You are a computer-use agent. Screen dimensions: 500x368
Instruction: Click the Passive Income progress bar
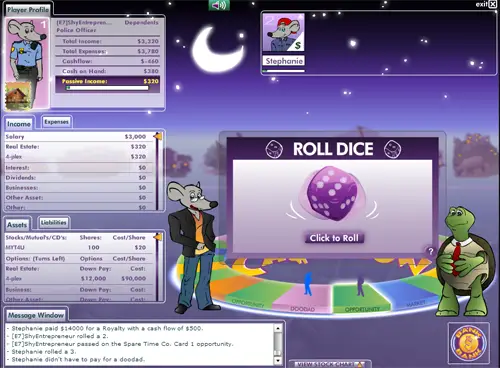coord(107,88)
